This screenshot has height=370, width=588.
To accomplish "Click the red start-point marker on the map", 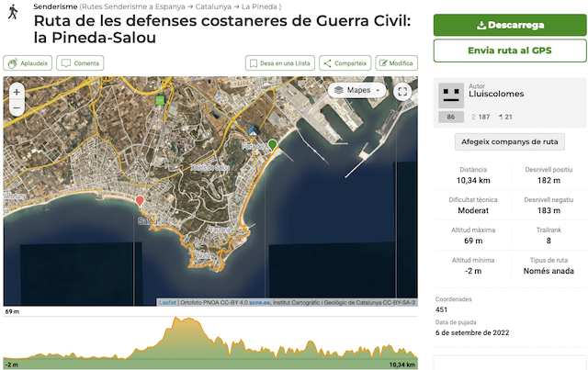I will pyautogui.click(x=140, y=201).
